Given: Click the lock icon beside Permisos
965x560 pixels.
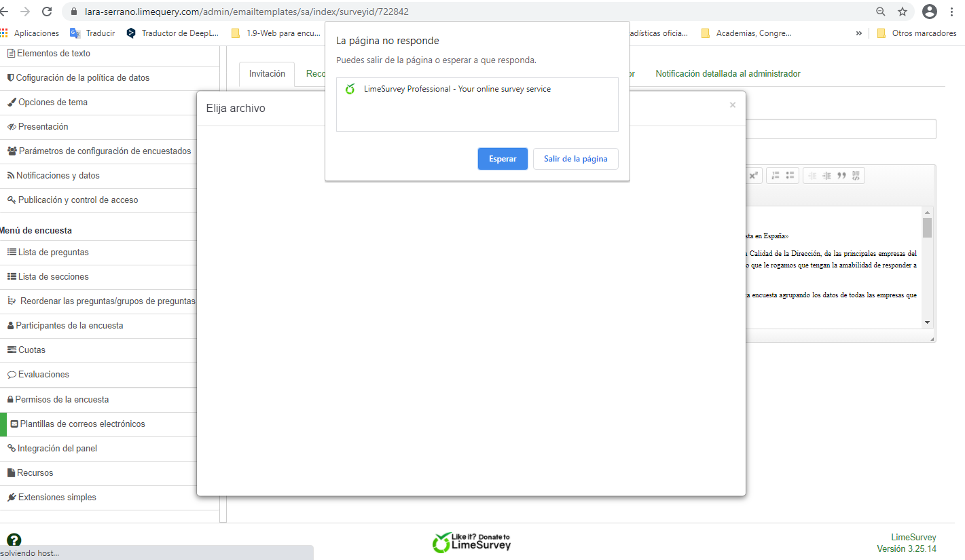Looking at the screenshot, I should [10, 400].
